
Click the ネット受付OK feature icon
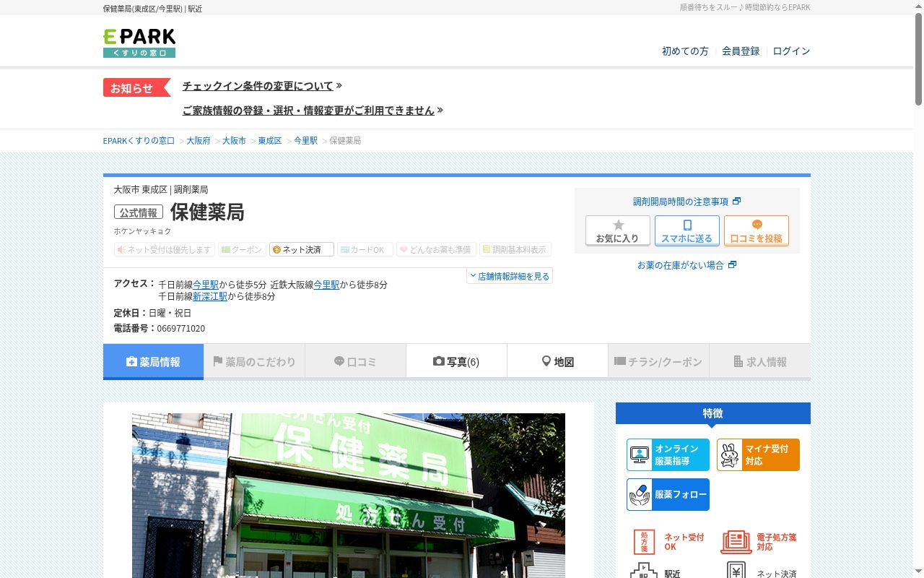point(668,542)
